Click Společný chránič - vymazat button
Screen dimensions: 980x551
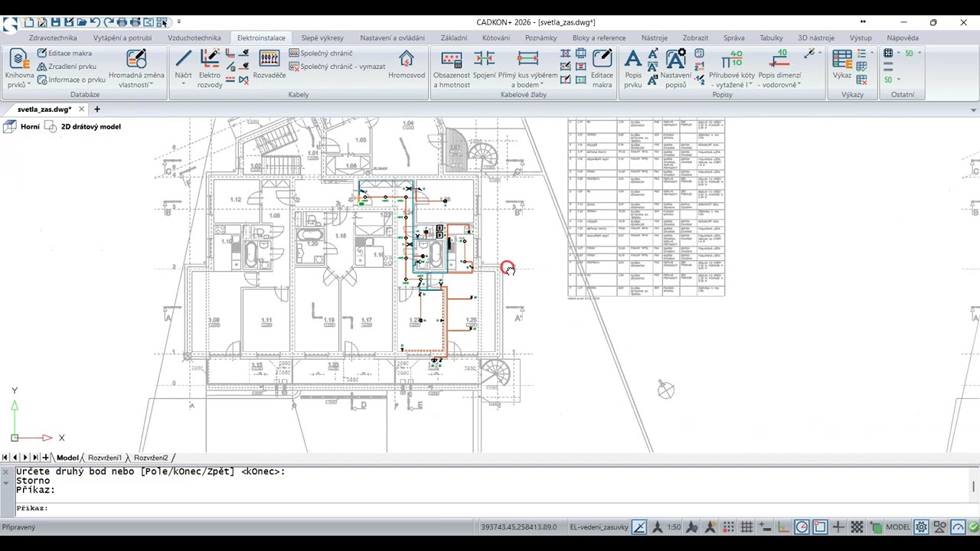pyautogui.click(x=337, y=67)
